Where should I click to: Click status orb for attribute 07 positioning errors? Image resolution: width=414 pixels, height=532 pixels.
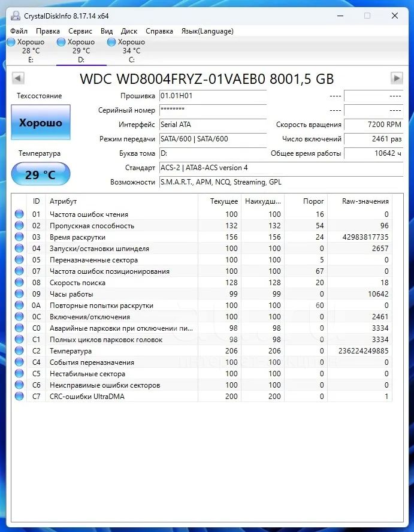coord(19,271)
